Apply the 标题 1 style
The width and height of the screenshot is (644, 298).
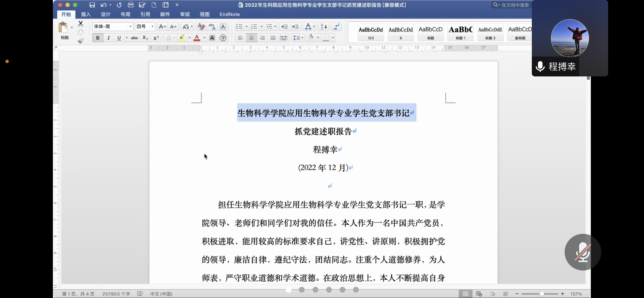(461, 32)
